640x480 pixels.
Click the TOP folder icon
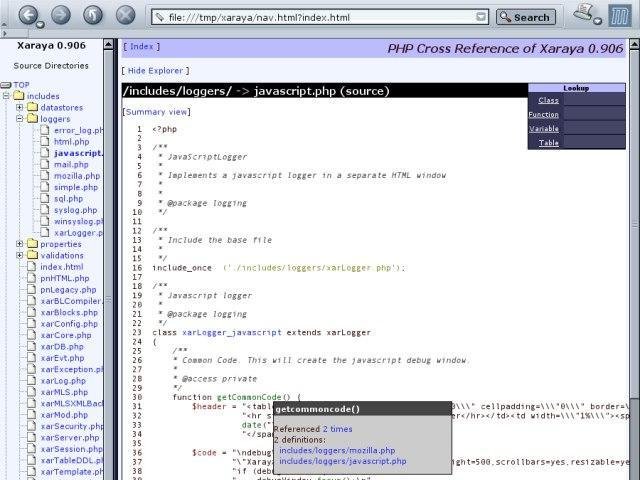tap(6, 85)
